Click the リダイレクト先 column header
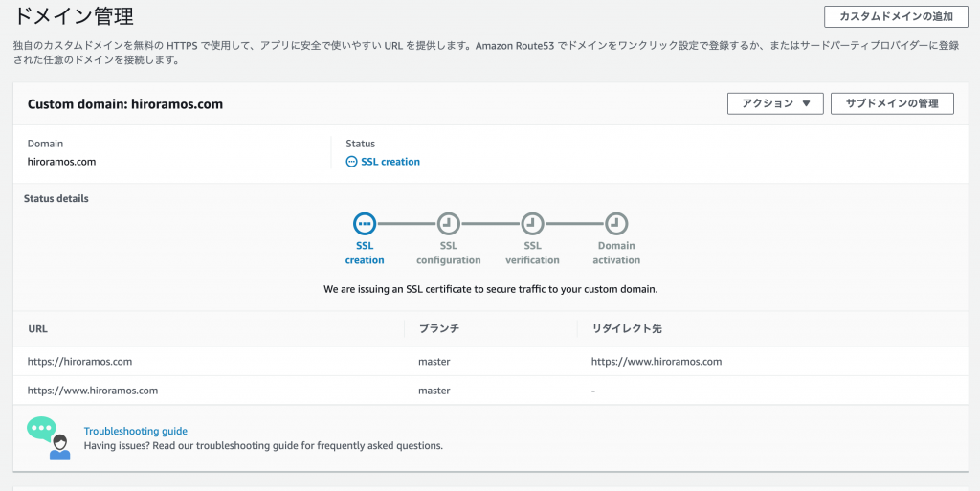The image size is (980, 491). point(626,328)
